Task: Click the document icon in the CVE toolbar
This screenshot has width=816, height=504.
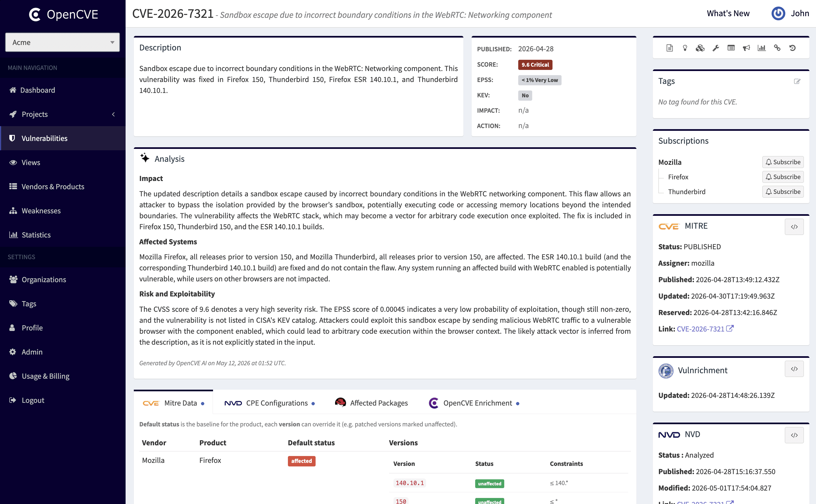Action: tap(669, 48)
